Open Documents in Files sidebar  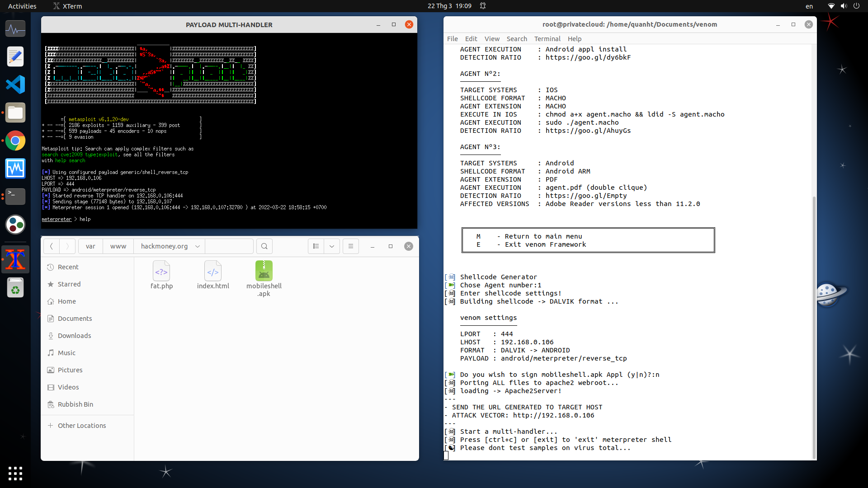pyautogui.click(x=88, y=319)
